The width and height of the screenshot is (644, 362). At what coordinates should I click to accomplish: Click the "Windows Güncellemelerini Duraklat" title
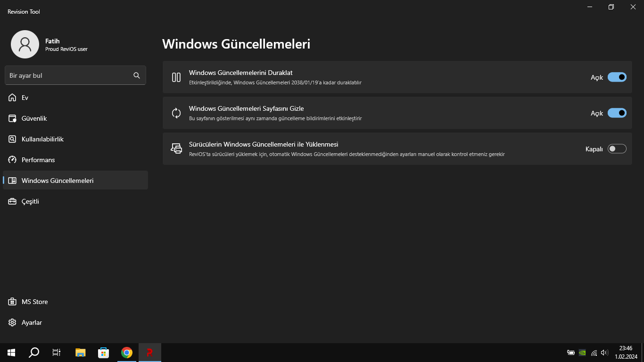tap(241, 73)
